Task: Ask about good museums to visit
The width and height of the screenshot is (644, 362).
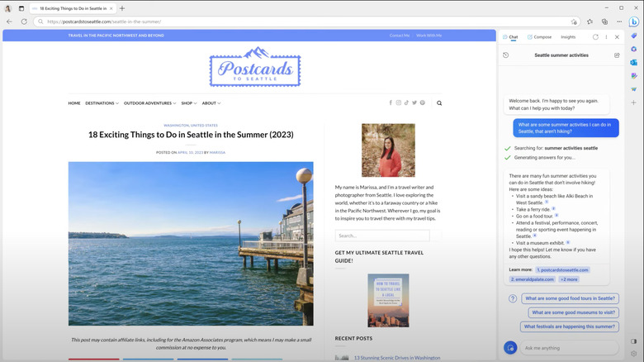Action: 573,312
